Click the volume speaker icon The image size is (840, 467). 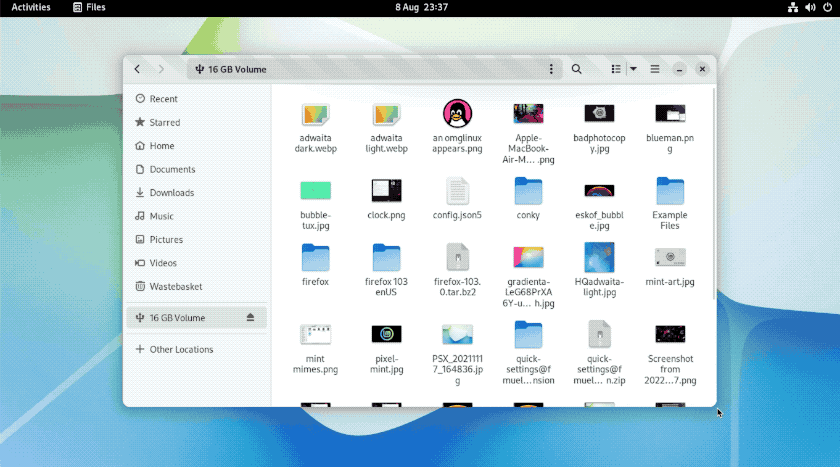(x=810, y=7)
